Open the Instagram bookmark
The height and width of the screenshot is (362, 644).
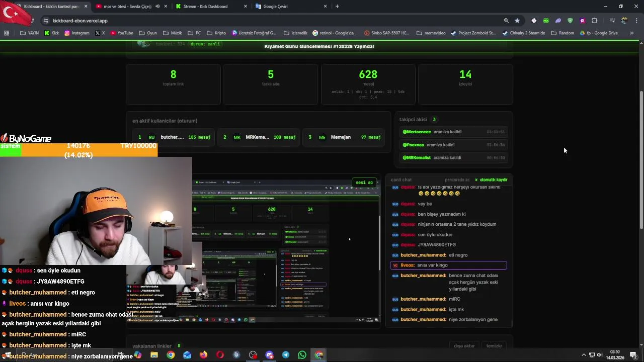(x=76, y=33)
